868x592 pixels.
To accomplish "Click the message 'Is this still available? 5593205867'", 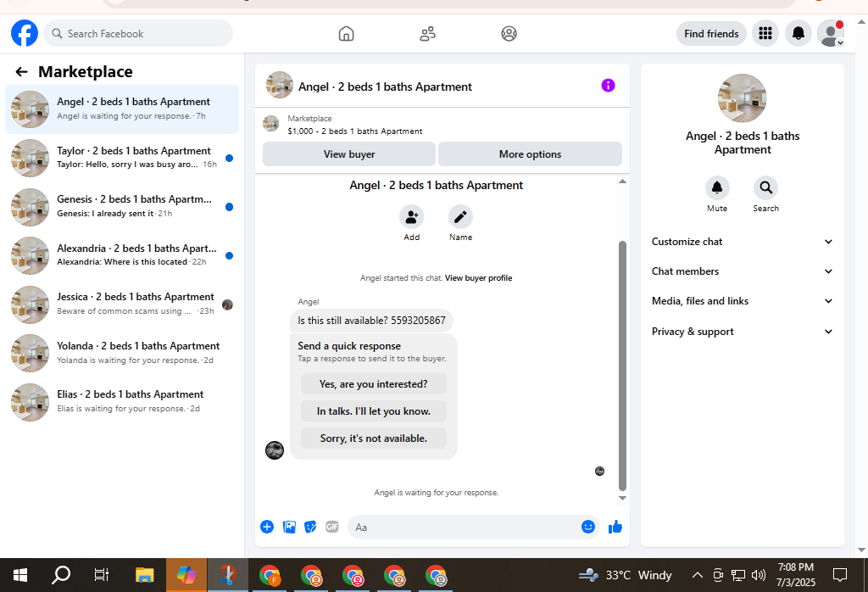I will [371, 320].
